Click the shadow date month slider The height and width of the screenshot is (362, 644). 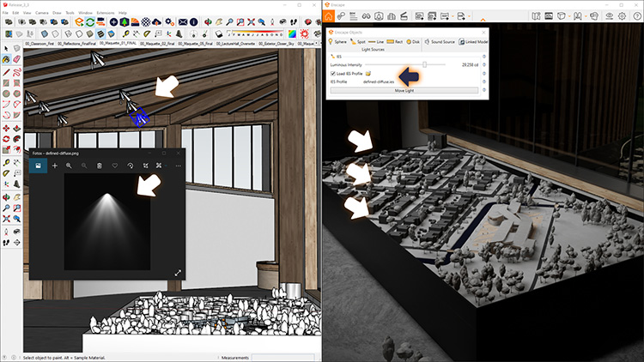click(x=255, y=33)
